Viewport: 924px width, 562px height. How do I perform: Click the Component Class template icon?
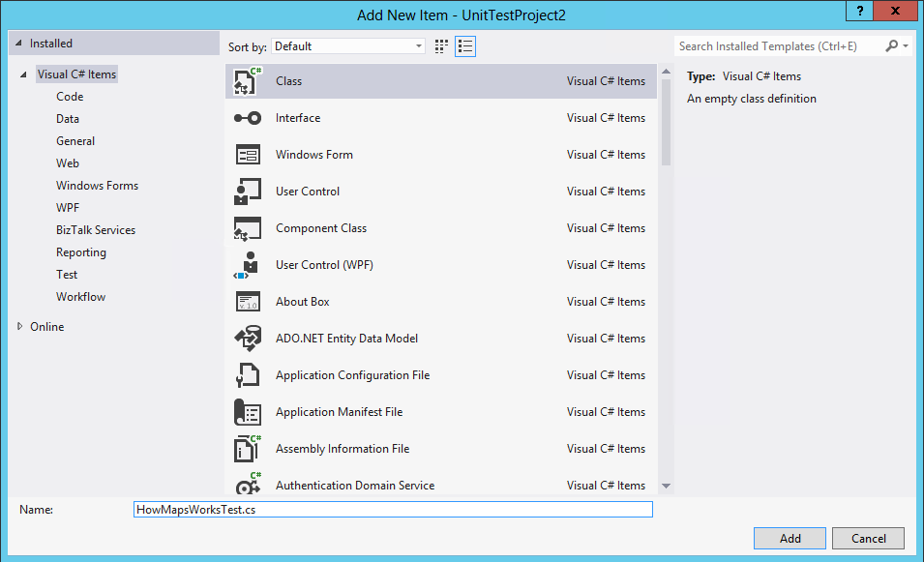248,228
